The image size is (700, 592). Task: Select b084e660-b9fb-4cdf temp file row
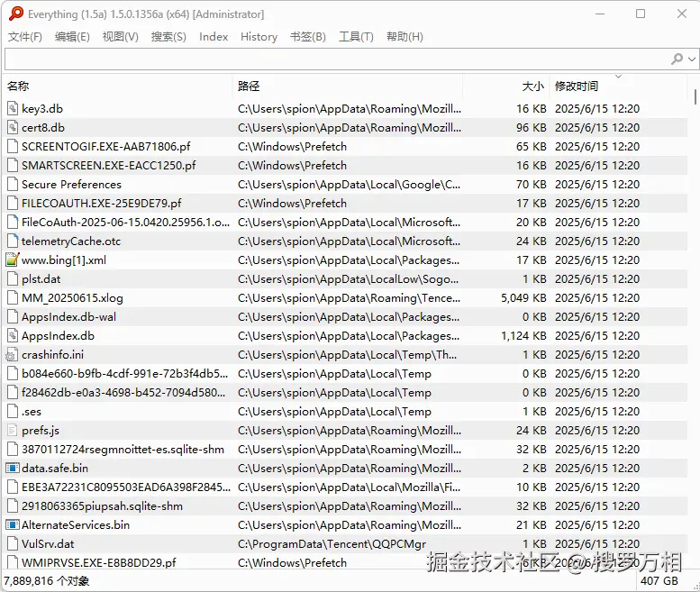[346, 374]
